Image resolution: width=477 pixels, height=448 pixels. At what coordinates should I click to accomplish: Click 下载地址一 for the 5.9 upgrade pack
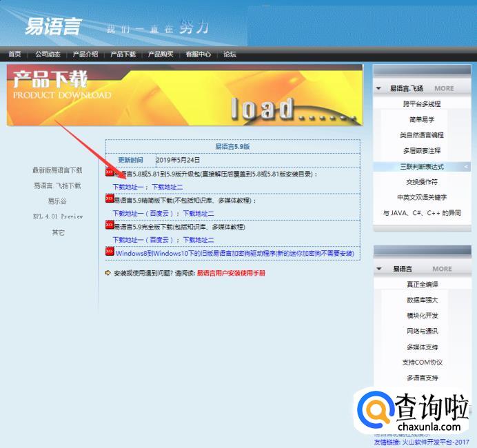pyautogui.click(x=128, y=187)
